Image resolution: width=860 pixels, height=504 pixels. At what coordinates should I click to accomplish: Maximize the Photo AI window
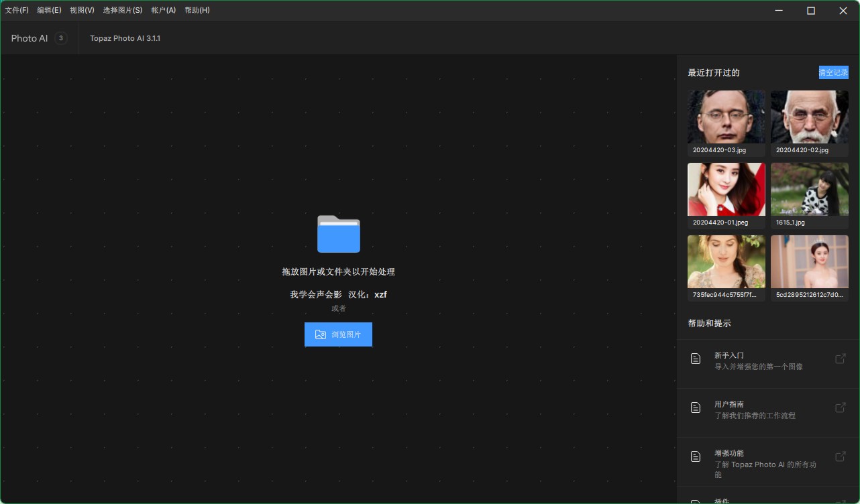click(810, 11)
